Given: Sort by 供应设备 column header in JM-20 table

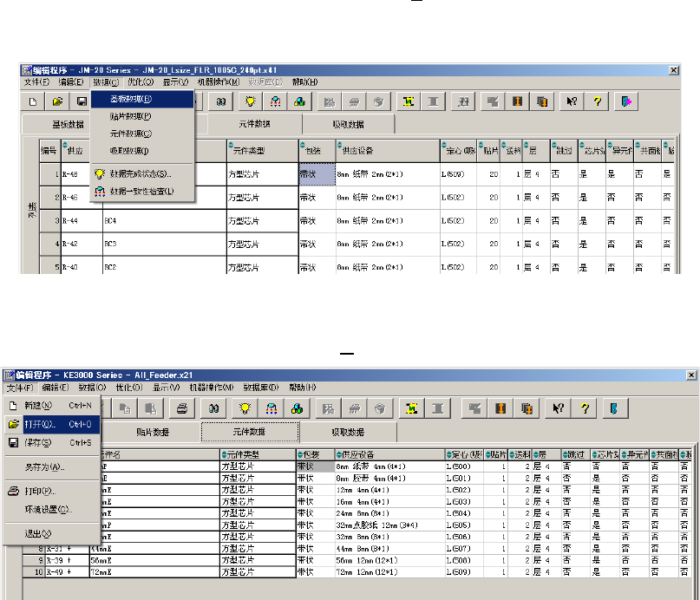Looking at the screenshot, I should (388, 151).
